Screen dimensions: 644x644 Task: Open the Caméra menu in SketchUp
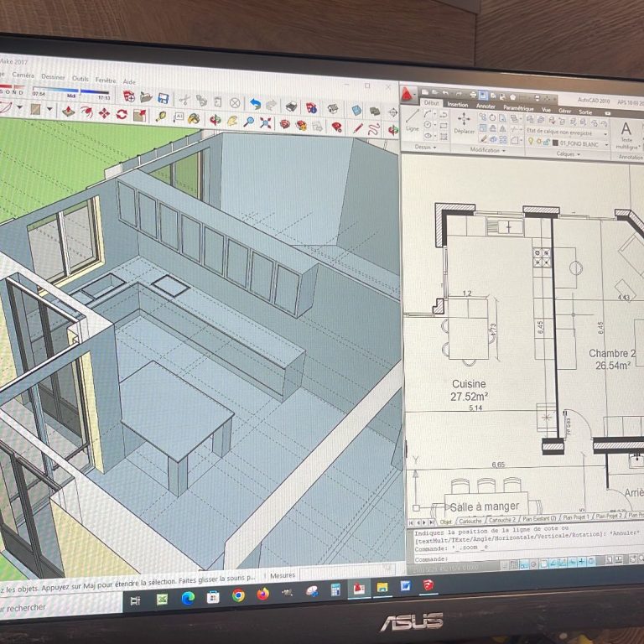[x=23, y=75]
